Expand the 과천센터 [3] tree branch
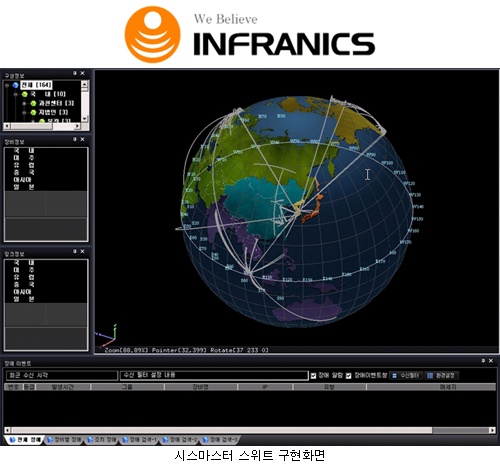The image size is (500, 466). click(24, 103)
